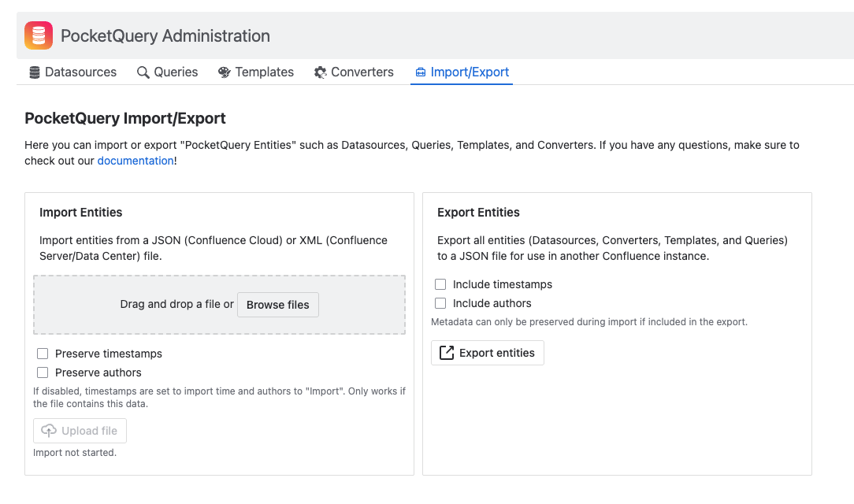Click the Export Entities heading
This screenshot has height=504, width=854.
(478, 213)
